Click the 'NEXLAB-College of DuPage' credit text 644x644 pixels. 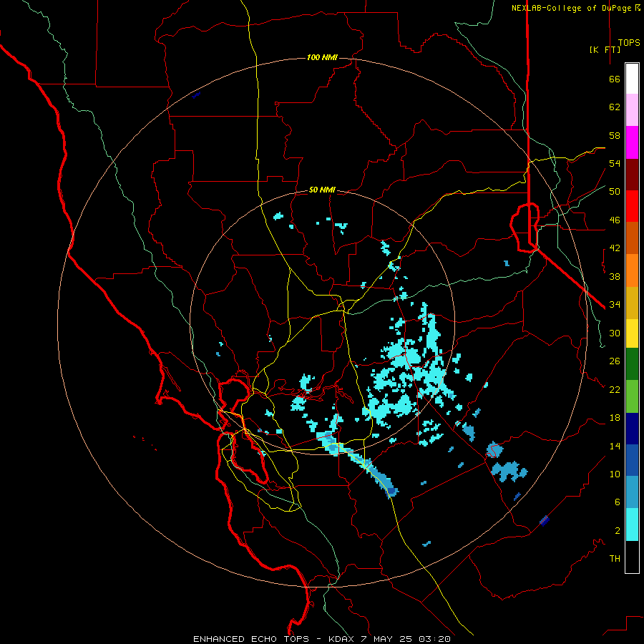coord(571,8)
